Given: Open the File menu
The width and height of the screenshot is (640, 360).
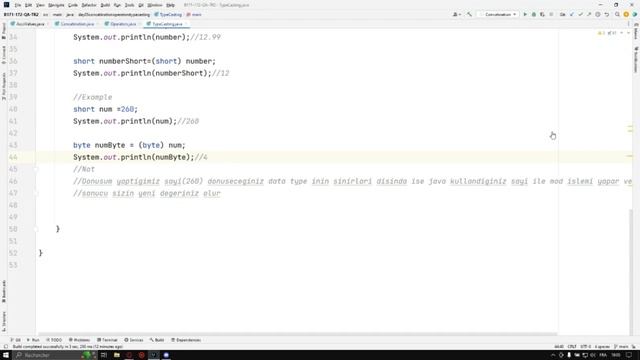Looking at the screenshot, I should click(18, 5).
